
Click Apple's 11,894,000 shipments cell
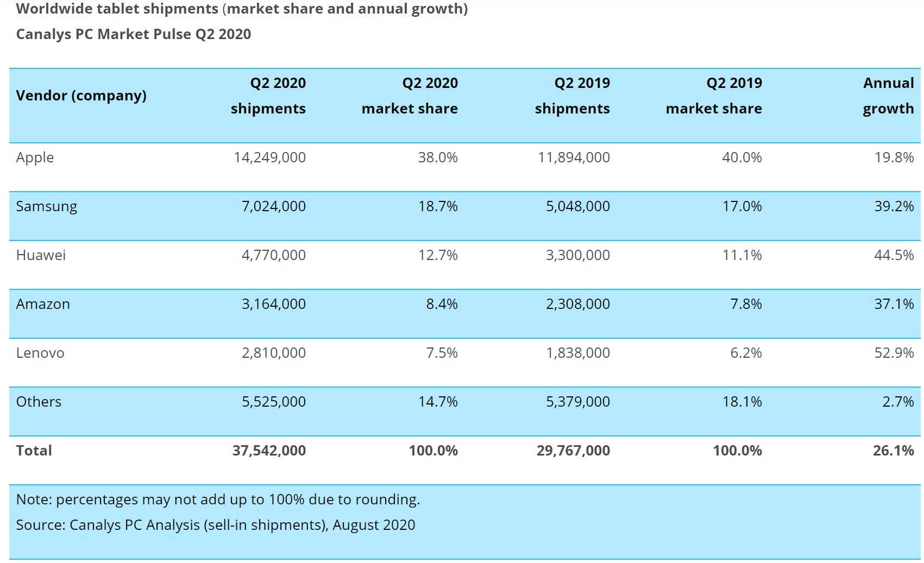pos(574,157)
